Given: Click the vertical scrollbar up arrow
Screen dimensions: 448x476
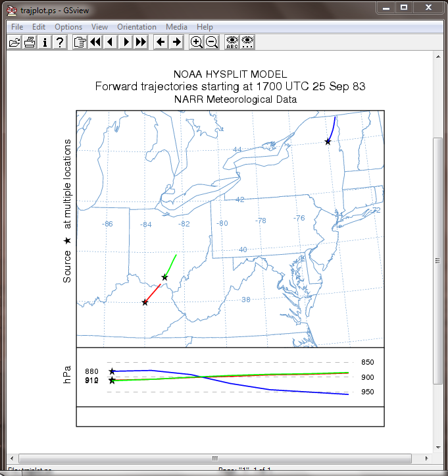Looking at the screenshot, I should 438,57.
